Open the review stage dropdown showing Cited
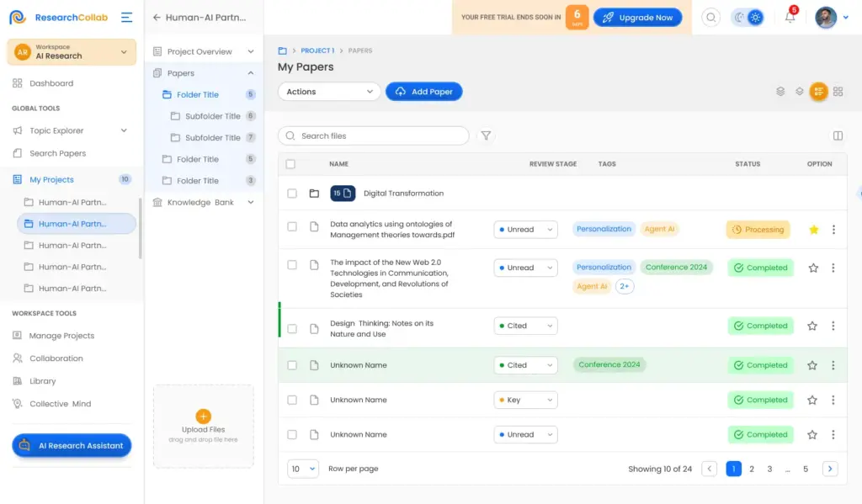This screenshot has height=504, width=862. coord(525,326)
